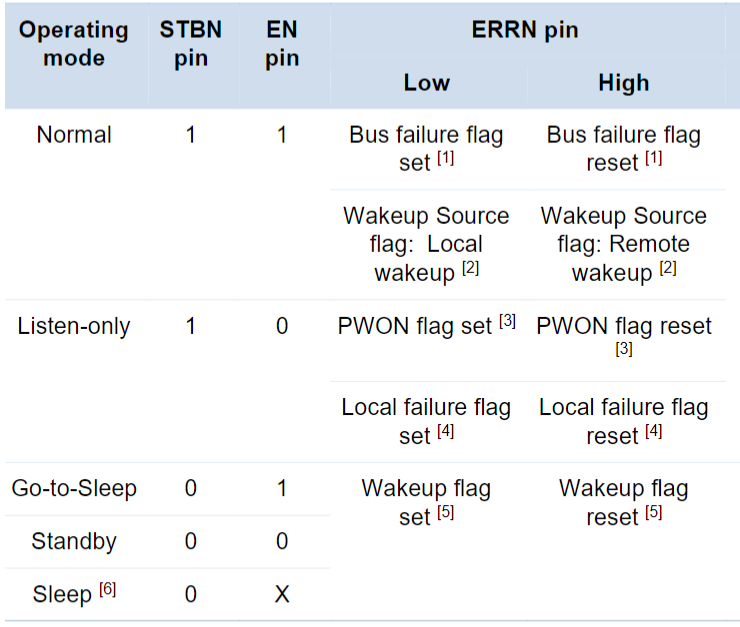
Task: Click Bus failure flag reset cell
Action: pos(623,149)
